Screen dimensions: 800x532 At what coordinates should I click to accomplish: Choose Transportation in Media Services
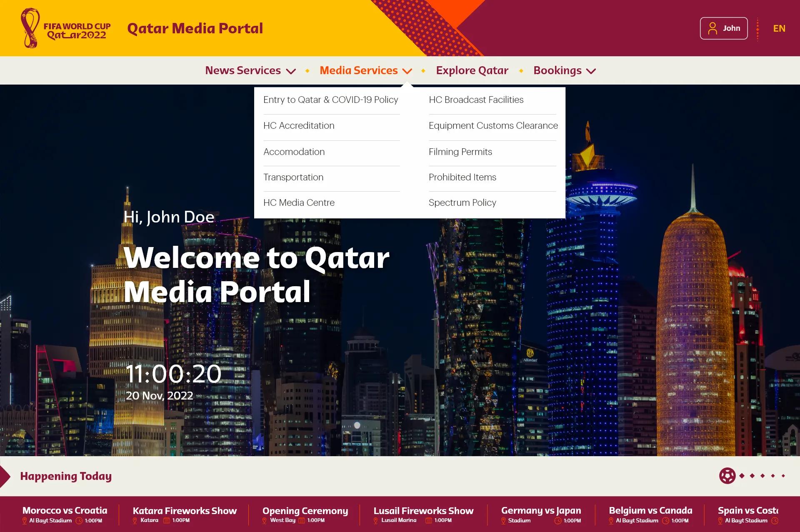coord(293,177)
